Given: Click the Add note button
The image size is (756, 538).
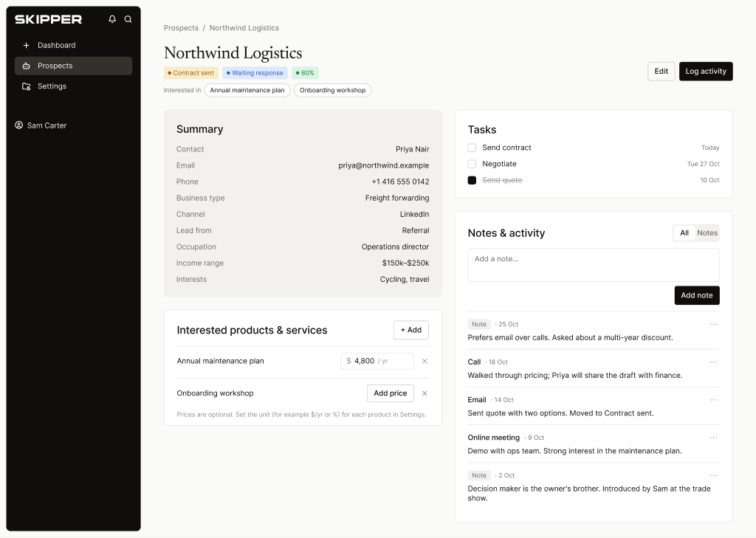Looking at the screenshot, I should pyautogui.click(x=697, y=295).
